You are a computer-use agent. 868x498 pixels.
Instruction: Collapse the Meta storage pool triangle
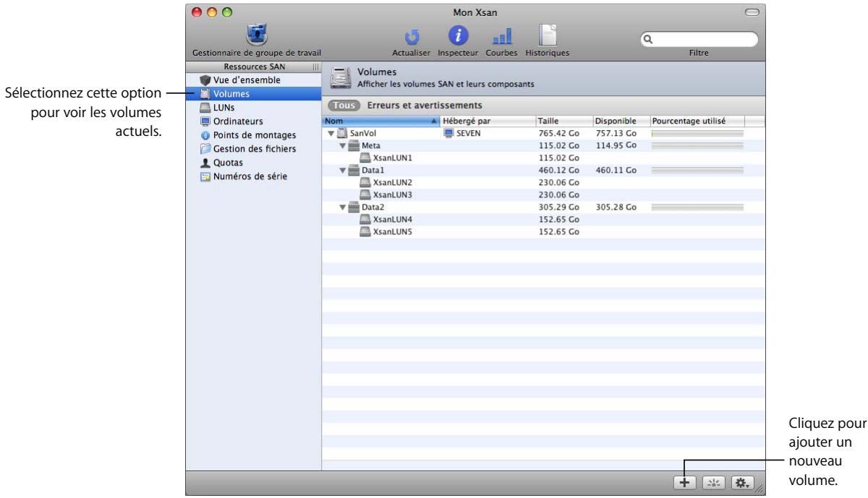click(343, 146)
